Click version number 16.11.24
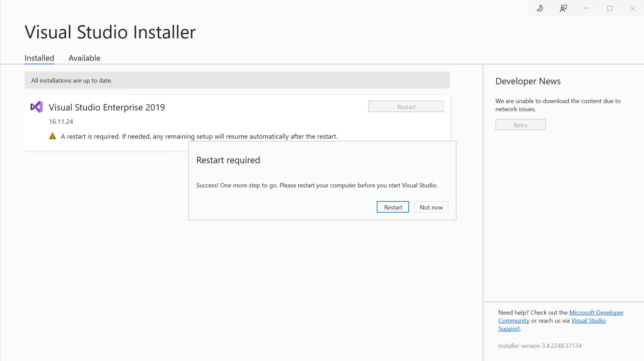644x361 pixels. [x=61, y=121]
